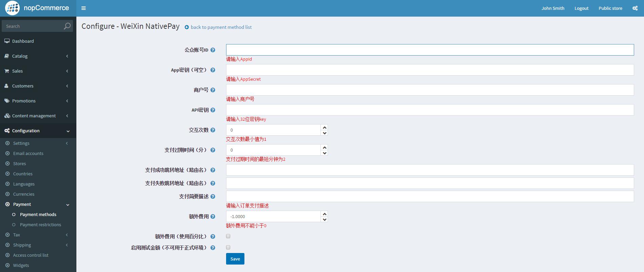The width and height of the screenshot is (644, 272).
Task: Click Logout in the header
Action: point(581,8)
